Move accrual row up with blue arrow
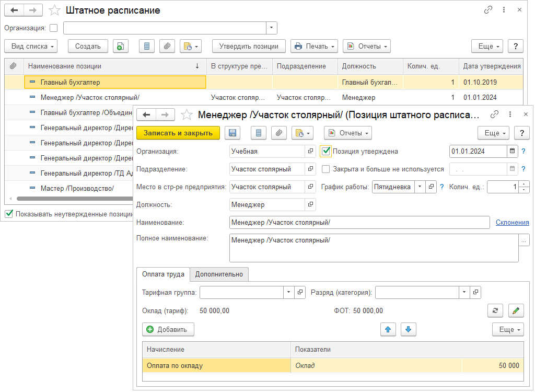Viewport: 535px width, 392px height. point(387,329)
